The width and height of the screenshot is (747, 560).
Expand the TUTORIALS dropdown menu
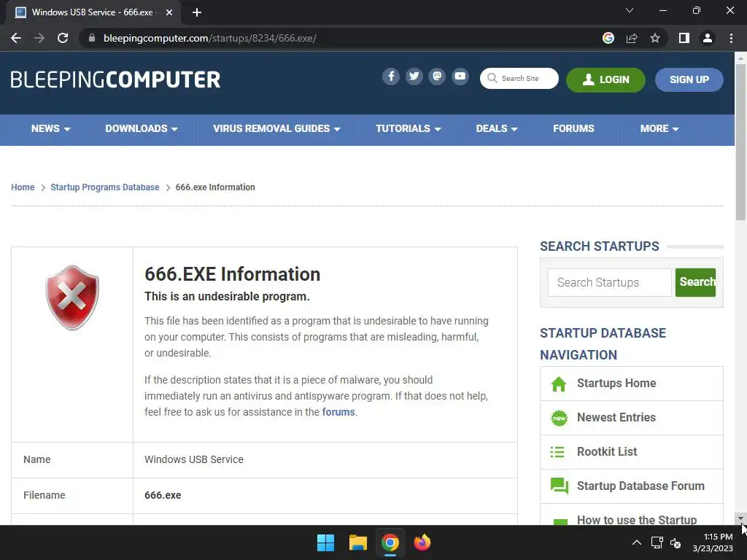pos(408,129)
